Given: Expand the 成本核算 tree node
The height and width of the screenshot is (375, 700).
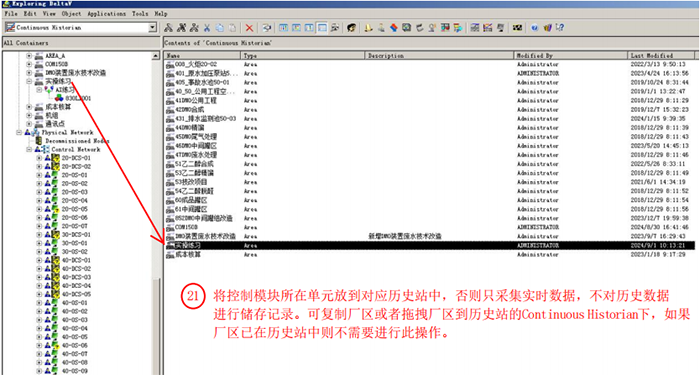Looking at the screenshot, I should pyautogui.click(x=29, y=107).
